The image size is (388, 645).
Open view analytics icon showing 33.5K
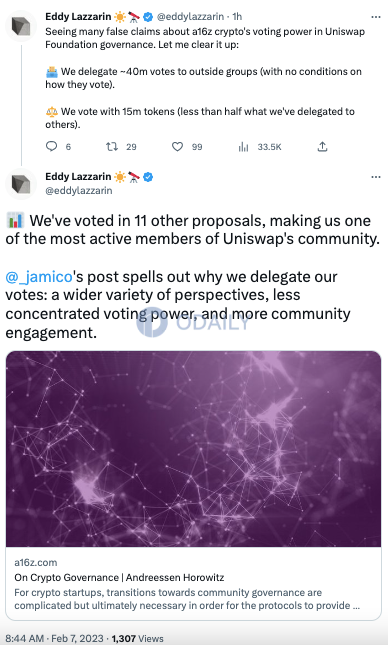(x=243, y=147)
